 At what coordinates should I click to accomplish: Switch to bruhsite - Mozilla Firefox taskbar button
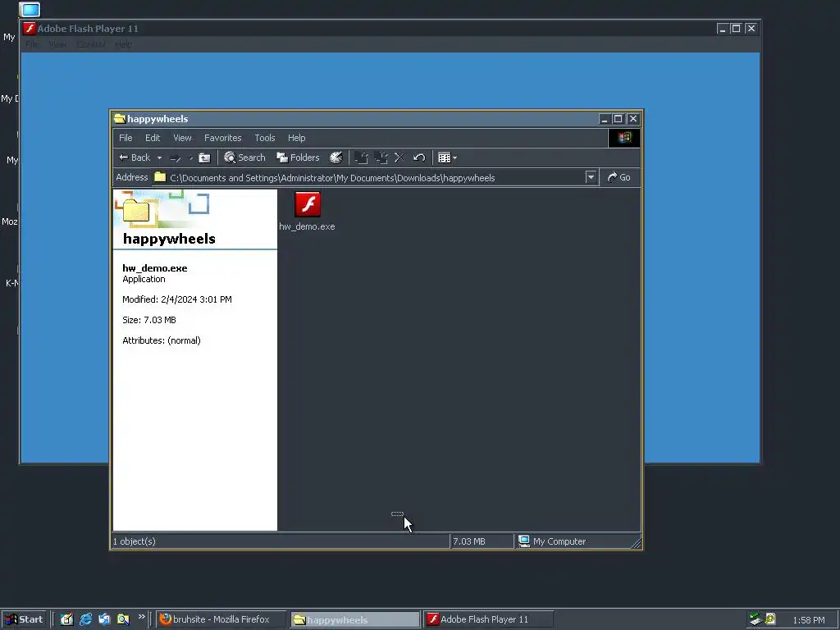point(221,619)
